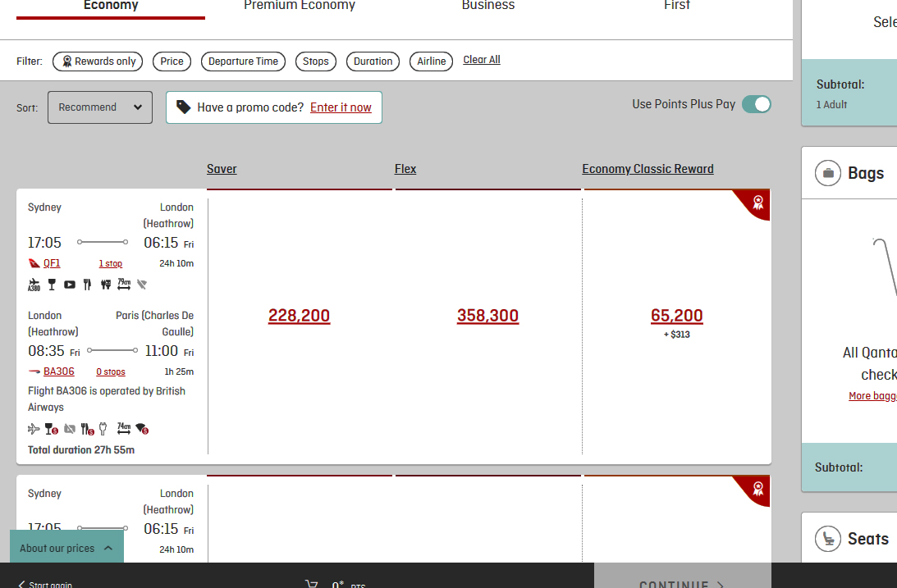
Task: Toggle Use Points Plus Pay switch
Action: [x=756, y=104]
